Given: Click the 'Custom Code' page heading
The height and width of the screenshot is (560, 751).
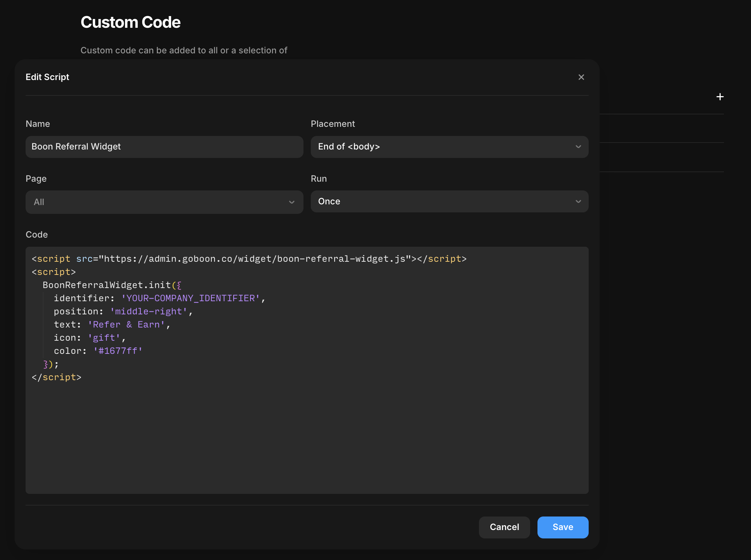Looking at the screenshot, I should point(131,22).
